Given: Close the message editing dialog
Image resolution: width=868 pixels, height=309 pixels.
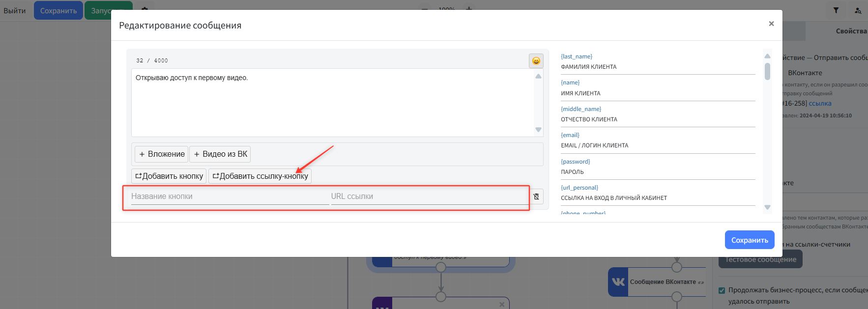Looking at the screenshot, I should coord(771,24).
